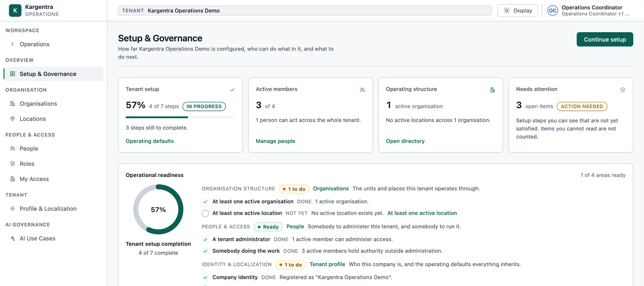644x286 pixels.
Task: Go to Locations in sidebar
Action: (53, 119)
